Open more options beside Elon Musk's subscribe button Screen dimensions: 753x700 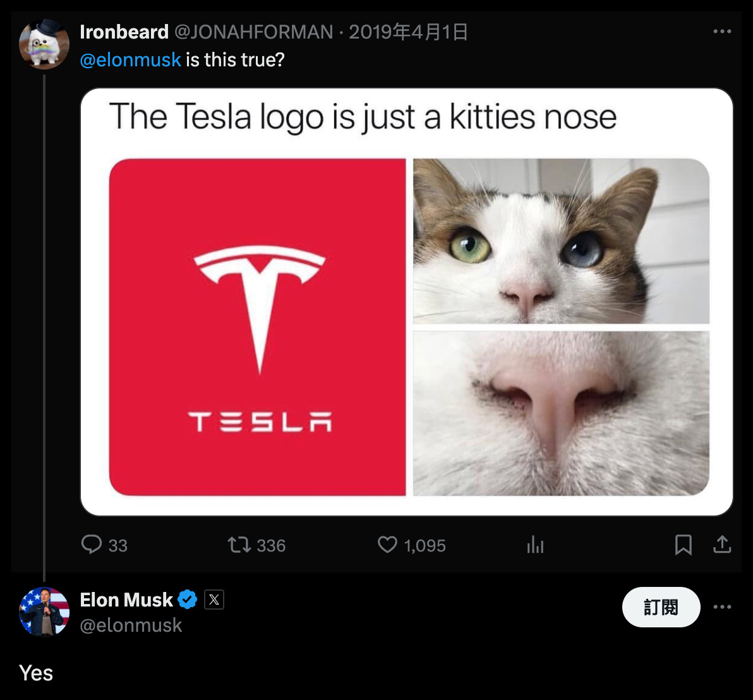722,607
